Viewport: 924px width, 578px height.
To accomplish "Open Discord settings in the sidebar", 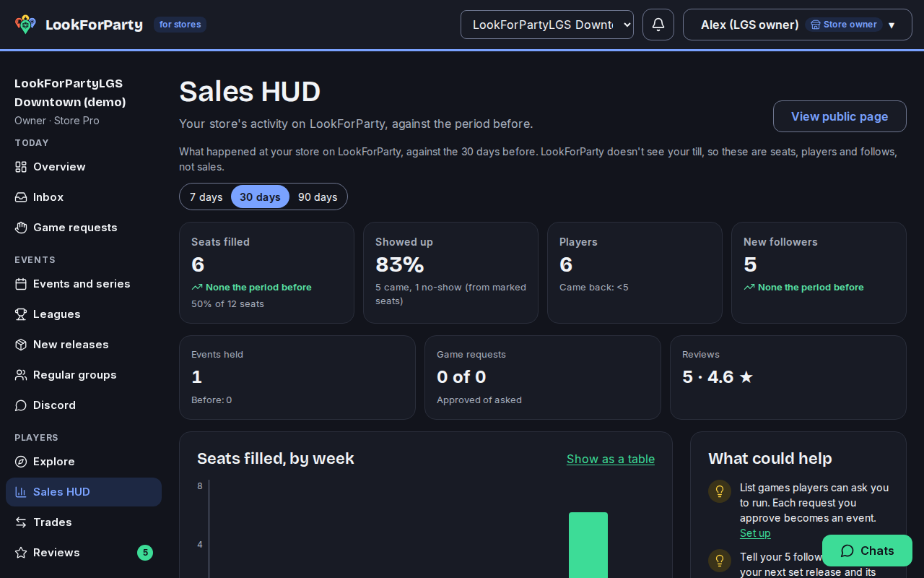I will click(84, 405).
